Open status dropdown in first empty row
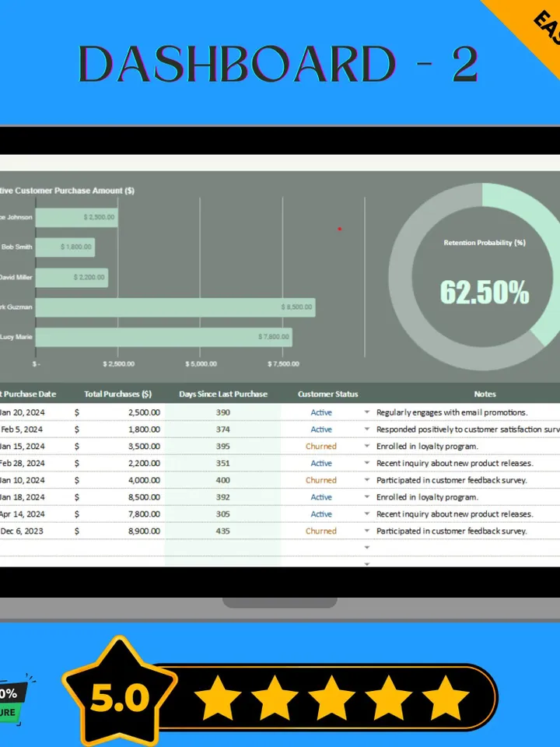Screen dimensions: 560x747 tap(366, 547)
